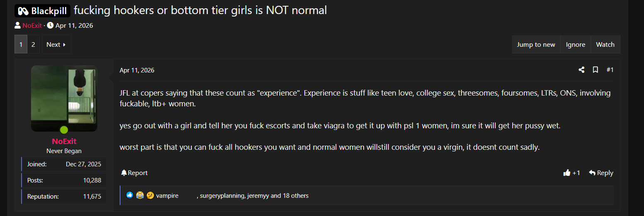Open the #1 post permalink
The image size is (644, 216).
pyautogui.click(x=610, y=70)
